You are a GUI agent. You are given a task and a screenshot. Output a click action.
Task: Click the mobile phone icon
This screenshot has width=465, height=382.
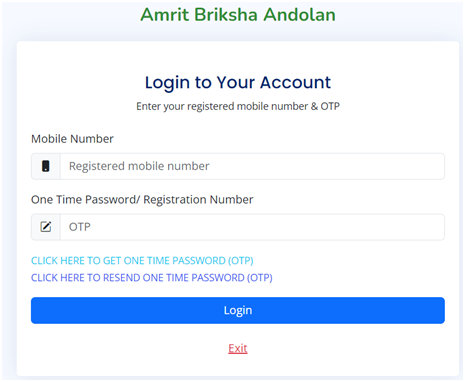[46, 166]
